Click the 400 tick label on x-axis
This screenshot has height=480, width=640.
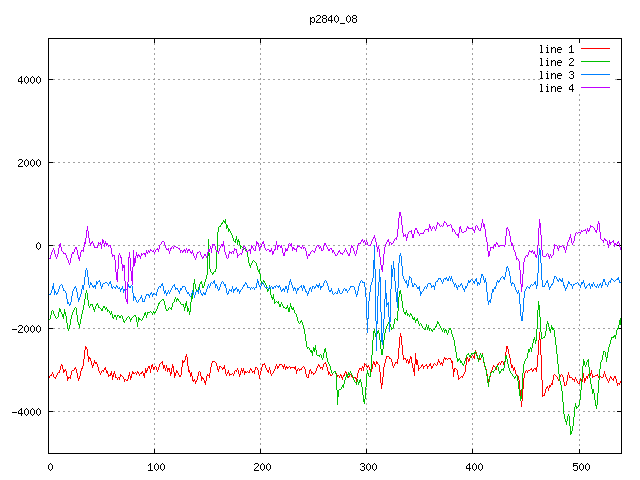473,465
